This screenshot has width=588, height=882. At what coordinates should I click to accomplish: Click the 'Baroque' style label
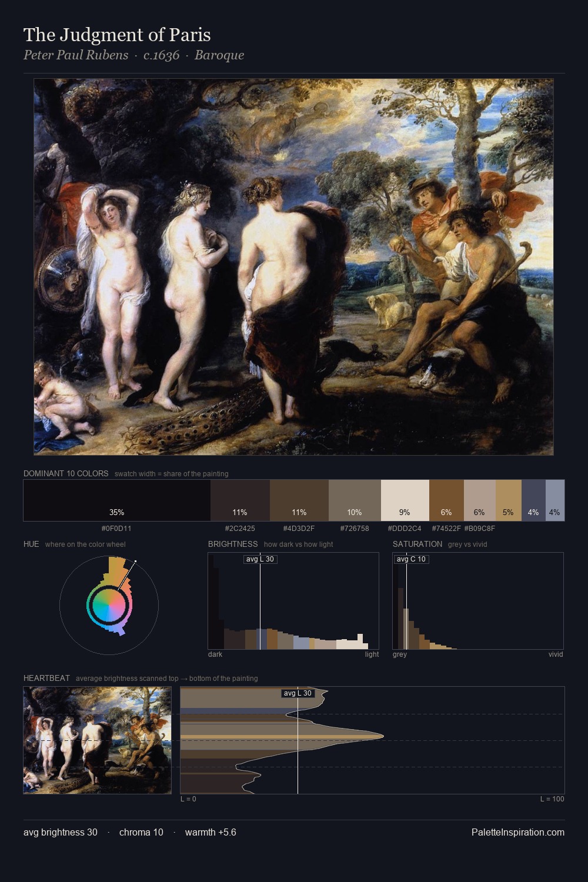219,55
